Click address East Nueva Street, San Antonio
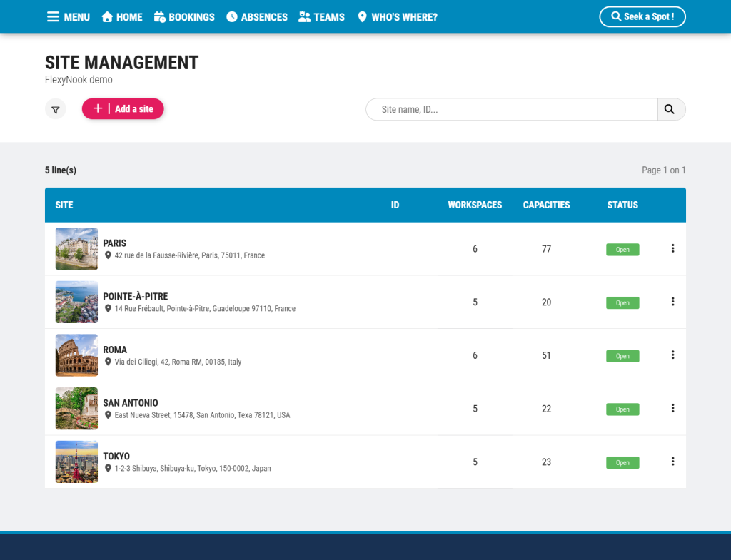The width and height of the screenshot is (731, 560). (202, 415)
